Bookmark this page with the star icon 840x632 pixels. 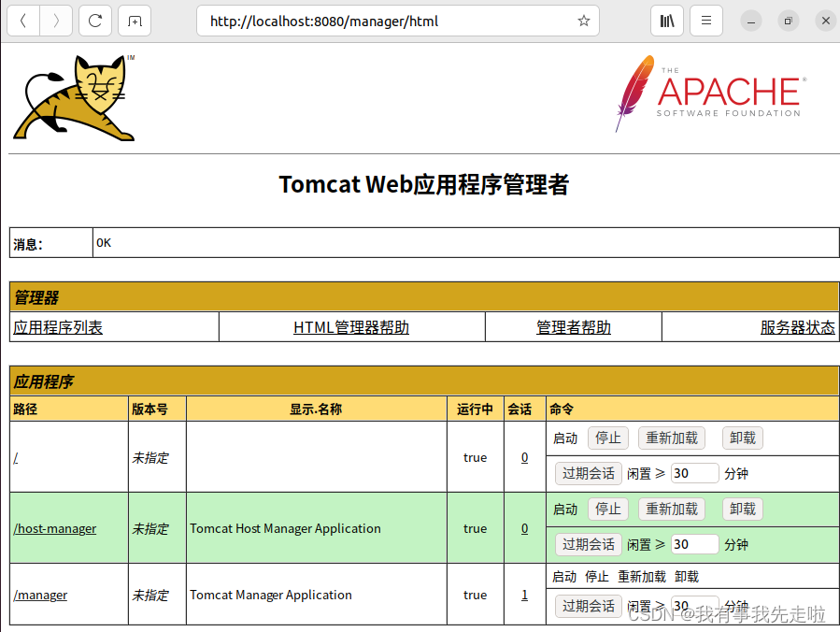[x=583, y=21]
